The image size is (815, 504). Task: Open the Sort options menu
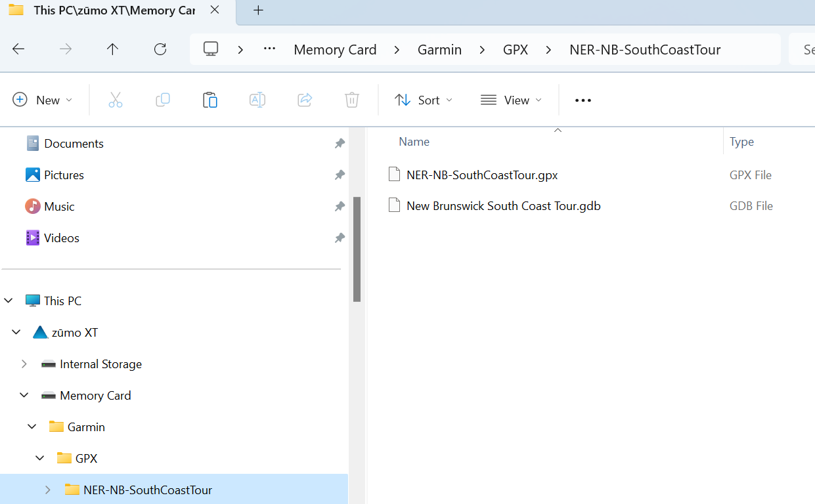pyautogui.click(x=424, y=100)
